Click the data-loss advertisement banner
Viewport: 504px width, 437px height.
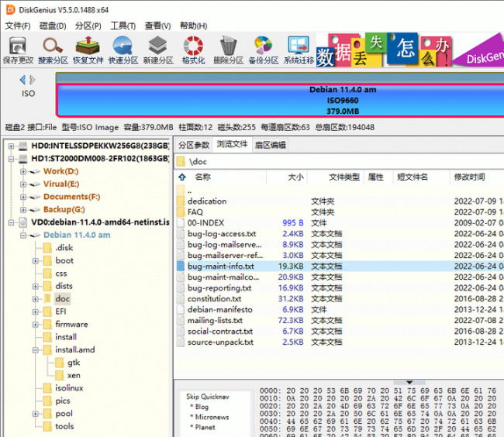pyautogui.click(x=410, y=50)
